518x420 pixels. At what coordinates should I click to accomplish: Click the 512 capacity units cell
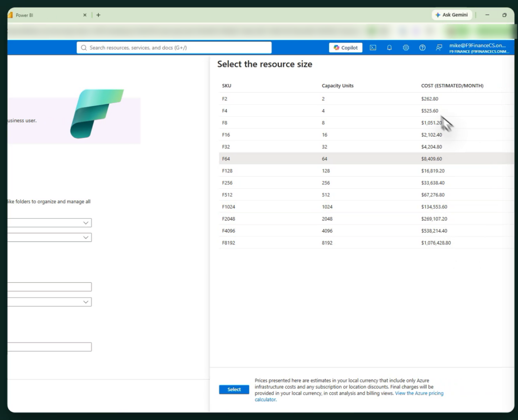tap(326, 195)
